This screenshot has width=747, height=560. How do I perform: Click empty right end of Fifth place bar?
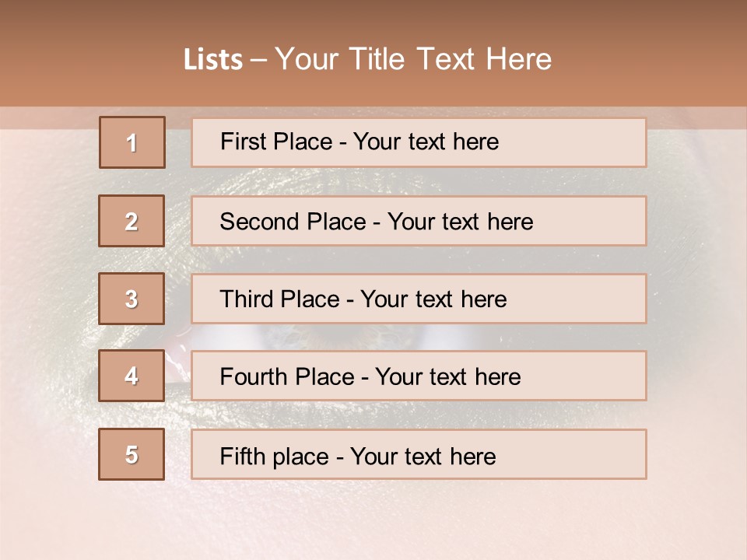pos(572,454)
